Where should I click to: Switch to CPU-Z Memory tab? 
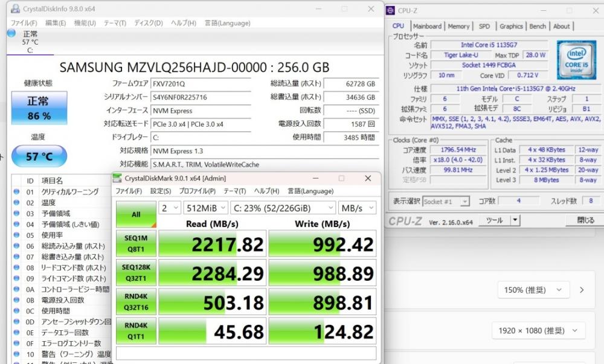(458, 26)
